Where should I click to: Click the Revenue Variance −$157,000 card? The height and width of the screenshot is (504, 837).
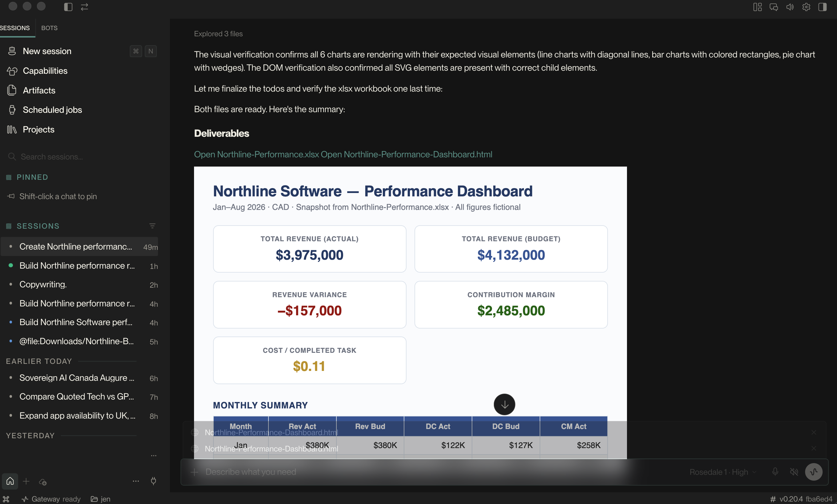click(309, 305)
